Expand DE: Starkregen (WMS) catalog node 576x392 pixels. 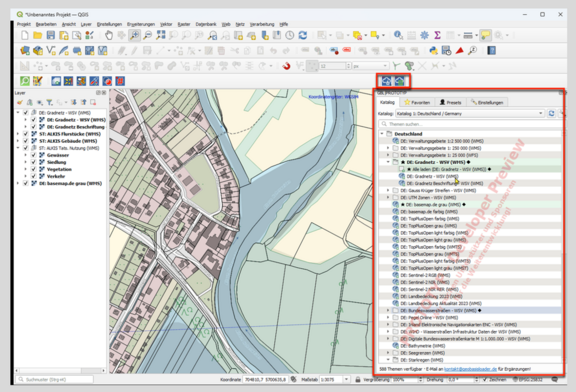coord(388,360)
